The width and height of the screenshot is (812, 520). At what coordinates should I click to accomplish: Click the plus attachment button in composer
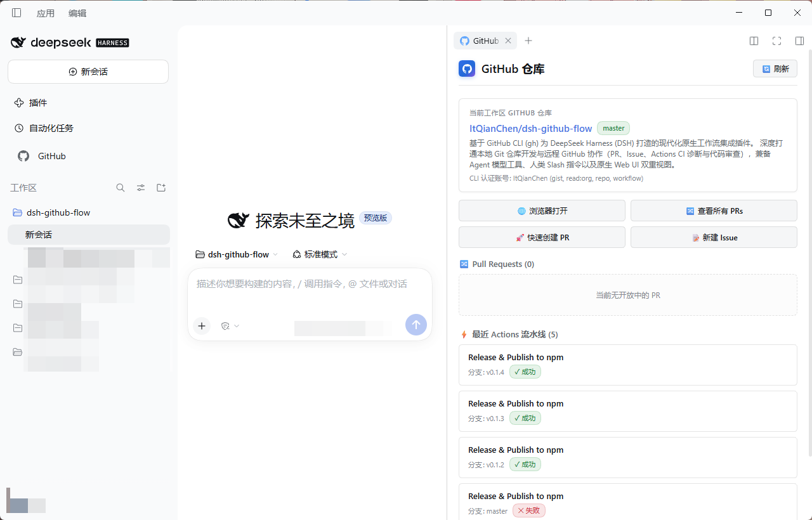point(202,326)
